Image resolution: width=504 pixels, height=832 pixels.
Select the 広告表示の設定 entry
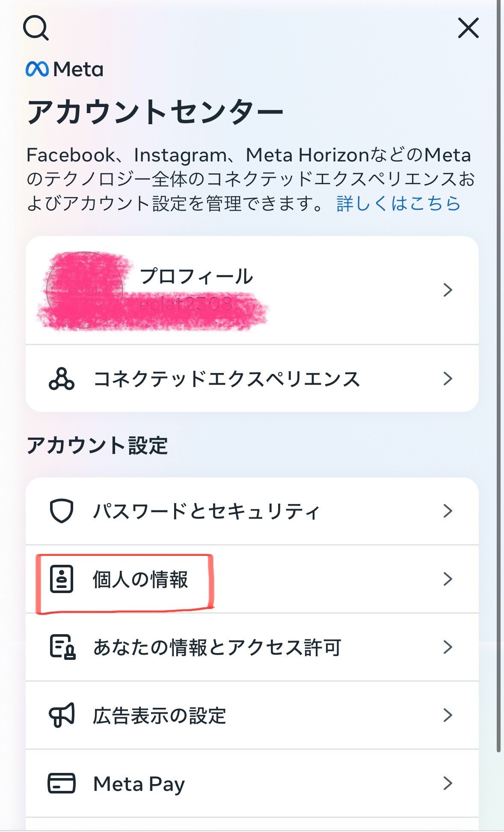coord(252,715)
